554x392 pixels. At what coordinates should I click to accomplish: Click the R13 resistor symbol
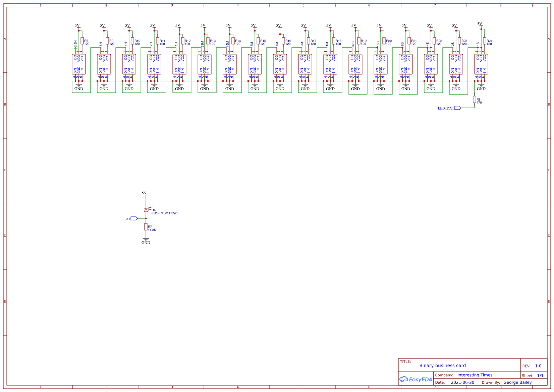pyautogui.click(x=208, y=41)
